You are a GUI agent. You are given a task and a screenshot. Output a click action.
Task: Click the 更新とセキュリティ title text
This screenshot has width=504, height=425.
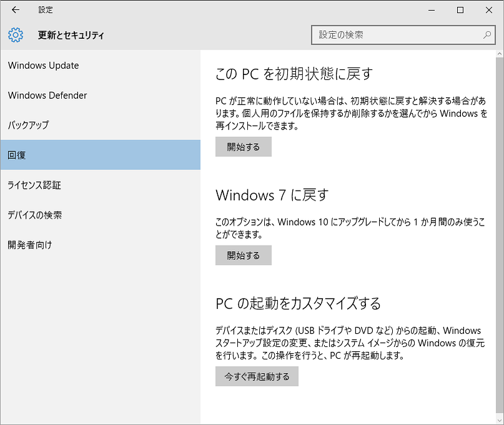pyautogui.click(x=70, y=35)
